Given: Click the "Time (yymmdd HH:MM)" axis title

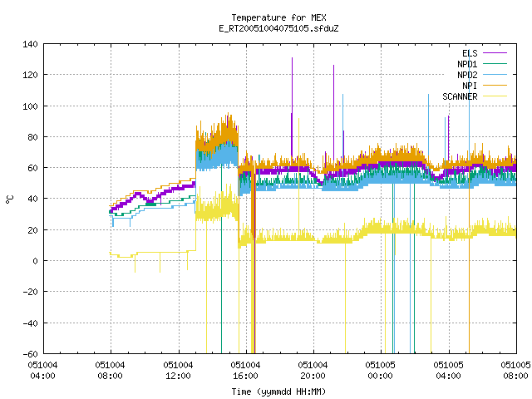Looking at the screenshot, I should pos(278,392).
